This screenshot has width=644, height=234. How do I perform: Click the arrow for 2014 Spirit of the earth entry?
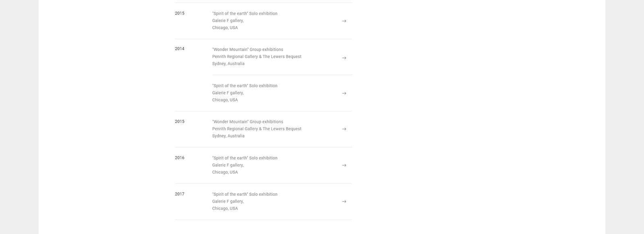pos(344,93)
